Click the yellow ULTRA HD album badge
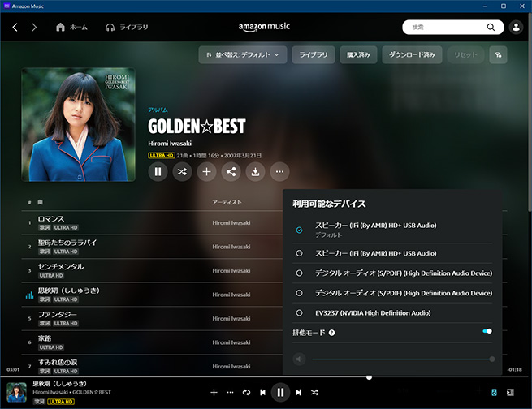The width and height of the screenshot is (532, 409). (x=162, y=156)
